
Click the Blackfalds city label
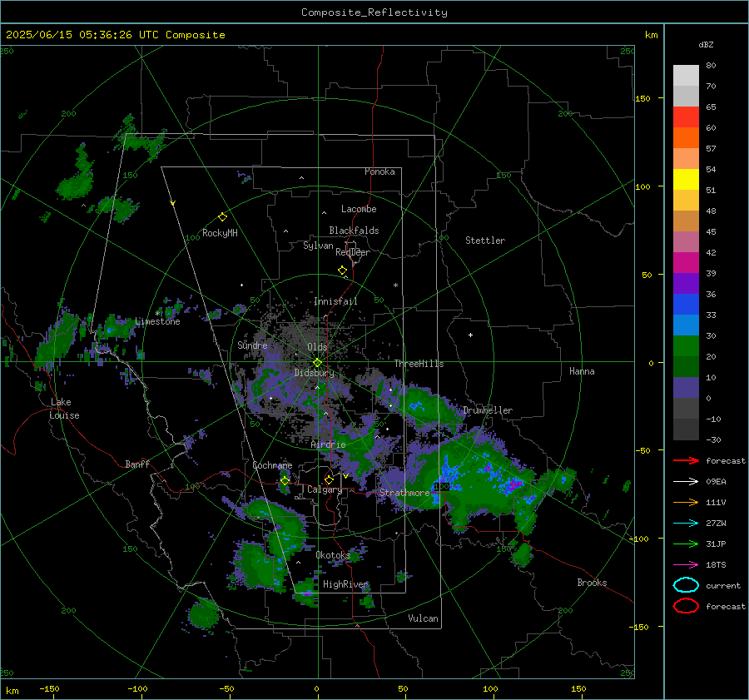pos(354,231)
